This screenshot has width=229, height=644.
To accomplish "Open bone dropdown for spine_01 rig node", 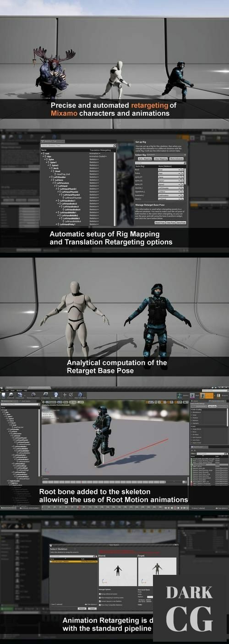I will (169, 177).
